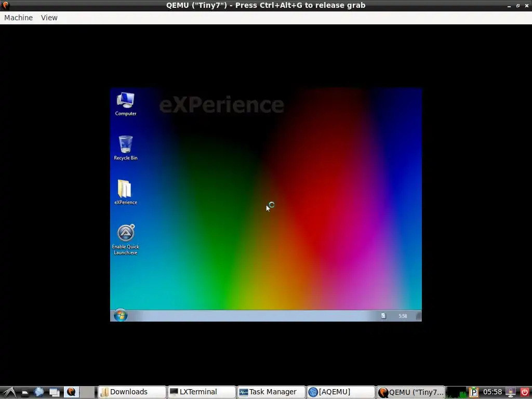This screenshot has width=532, height=399.
Task: Click the CPU usage monitor graph
Action: point(456,392)
